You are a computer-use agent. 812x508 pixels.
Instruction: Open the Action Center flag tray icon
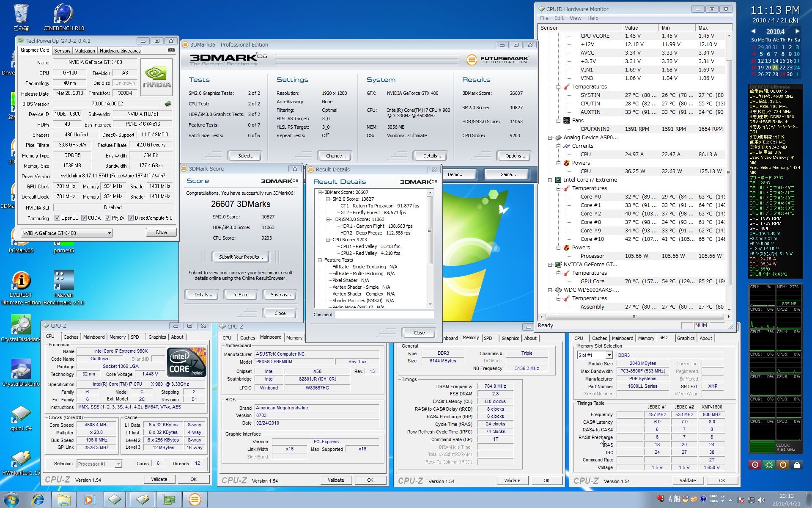click(x=741, y=500)
